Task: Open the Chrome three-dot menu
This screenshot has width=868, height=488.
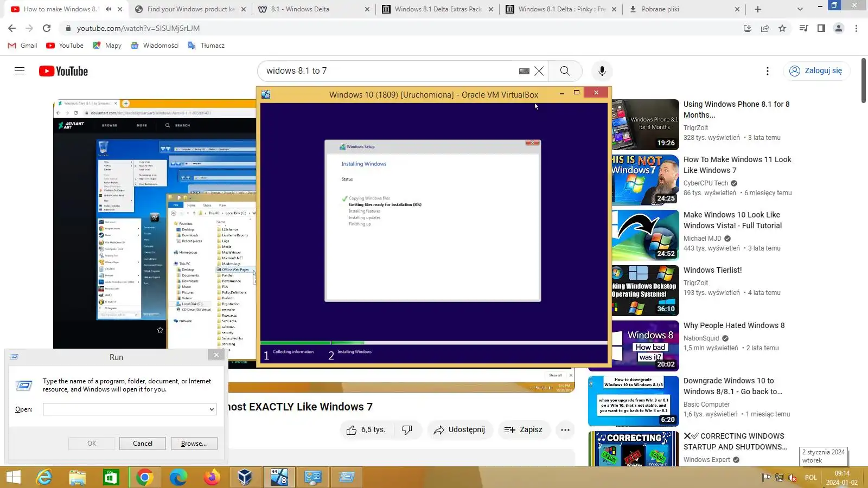Action: tap(857, 28)
